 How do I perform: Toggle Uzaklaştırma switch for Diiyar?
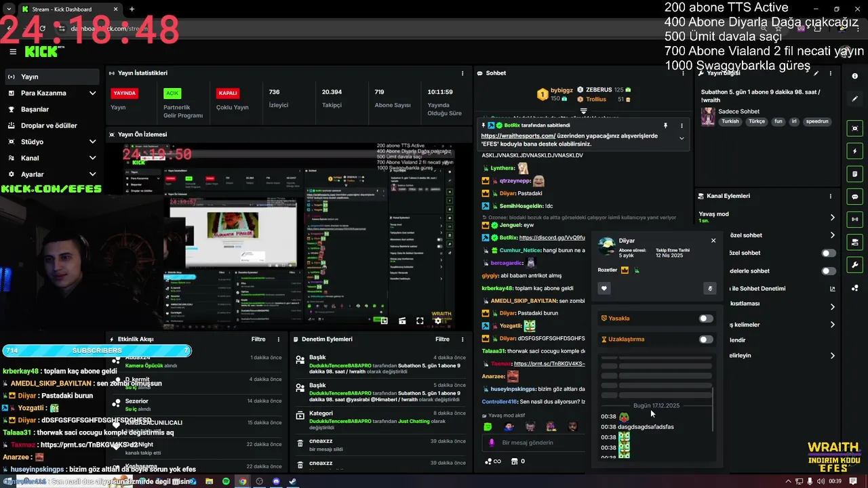coord(706,340)
